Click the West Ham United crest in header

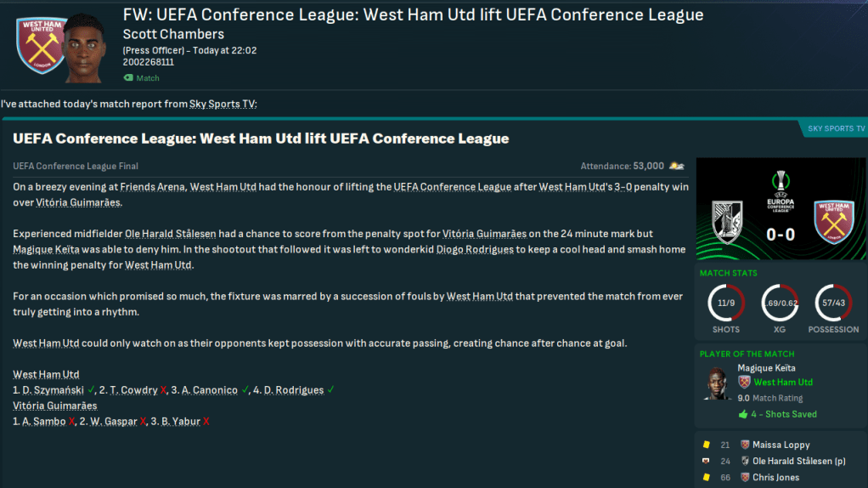pyautogui.click(x=42, y=44)
